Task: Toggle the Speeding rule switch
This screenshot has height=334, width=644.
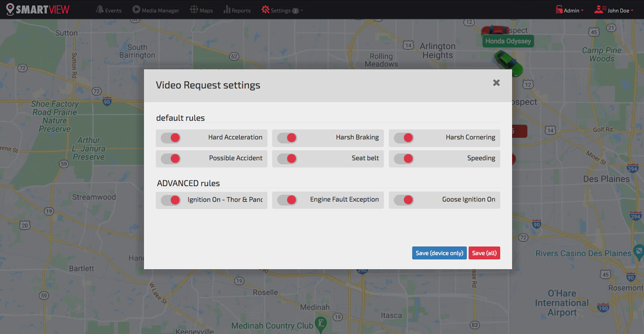Action: point(403,158)
